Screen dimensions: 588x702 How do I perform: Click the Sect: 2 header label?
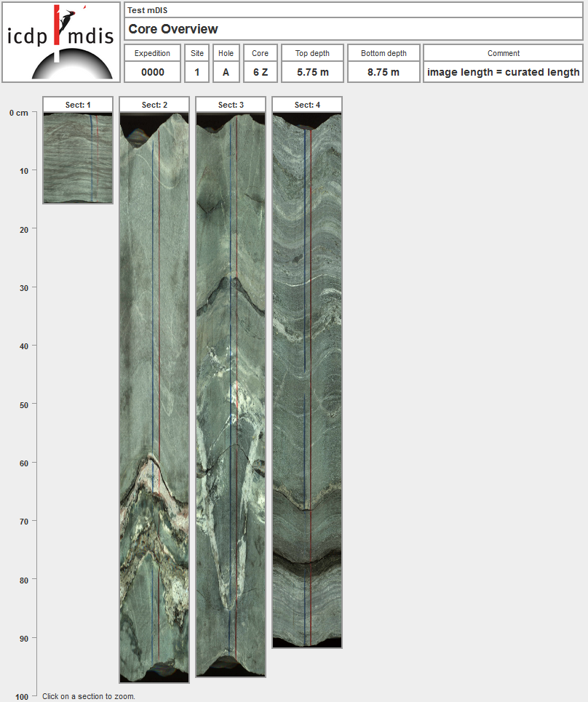tap(154, 105)
